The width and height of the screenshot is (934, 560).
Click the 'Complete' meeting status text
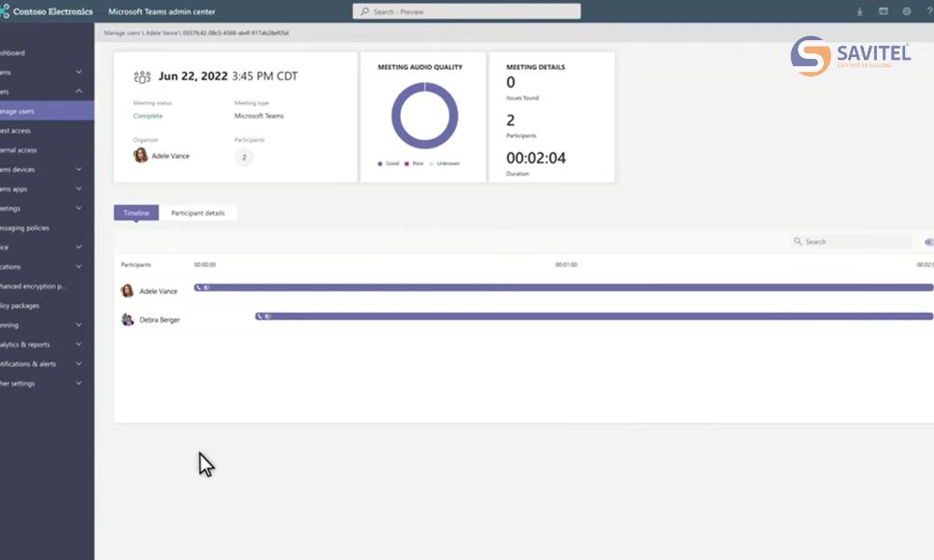click(x=148, y=116)
